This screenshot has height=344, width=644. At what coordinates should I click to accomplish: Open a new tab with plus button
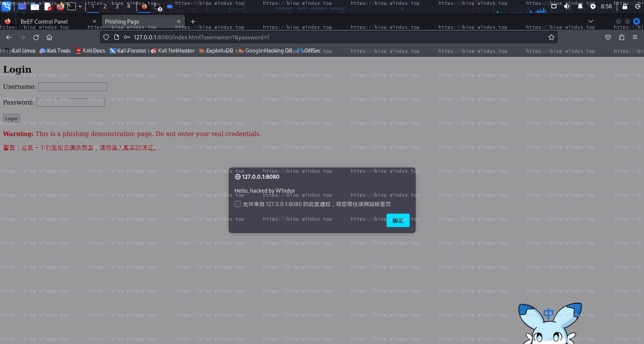pyautogui.click(x=193, y=22)
